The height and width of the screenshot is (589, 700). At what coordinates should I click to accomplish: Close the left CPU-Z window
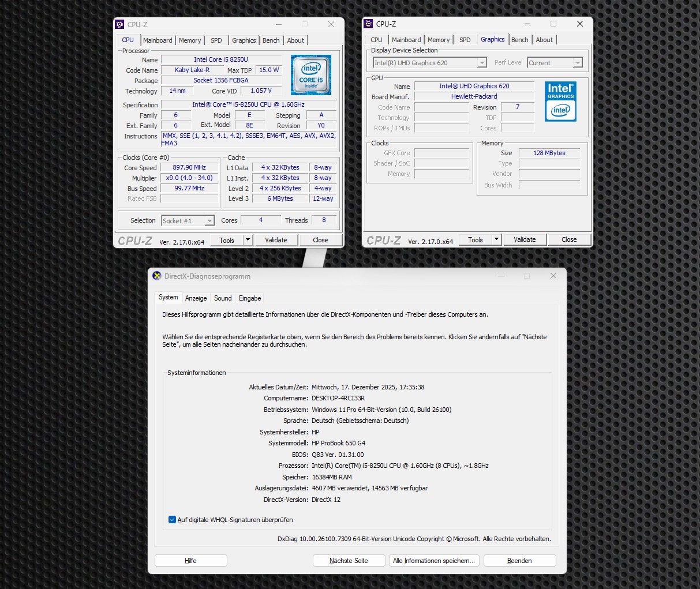(331, 24)
